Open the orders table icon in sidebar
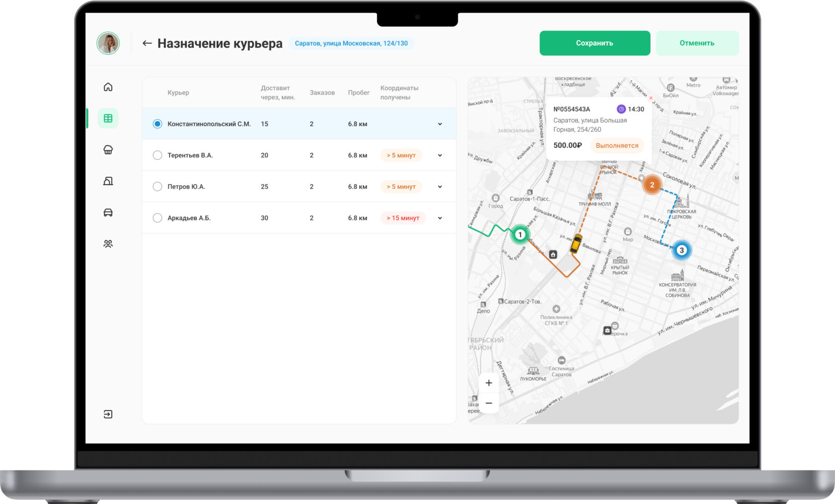 coord(108,118)
